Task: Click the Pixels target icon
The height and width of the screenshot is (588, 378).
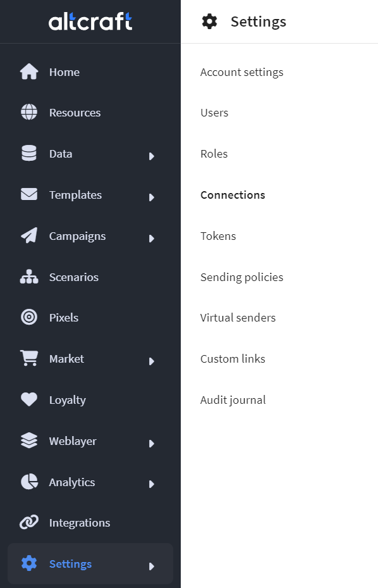Action: [29, 317]
